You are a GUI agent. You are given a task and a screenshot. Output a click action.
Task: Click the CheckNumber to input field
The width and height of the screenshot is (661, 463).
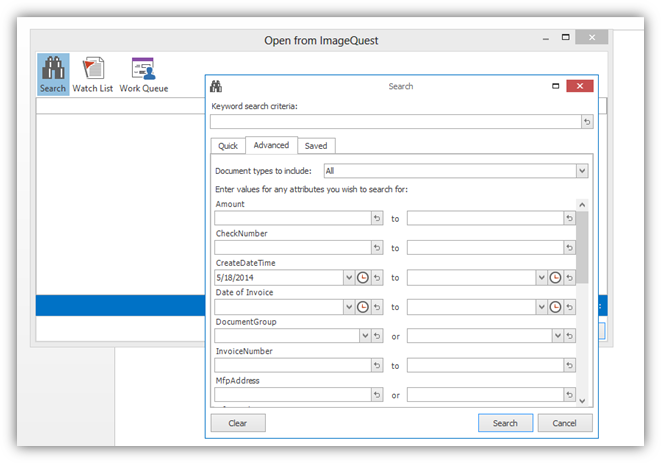(x=486, y=248)
